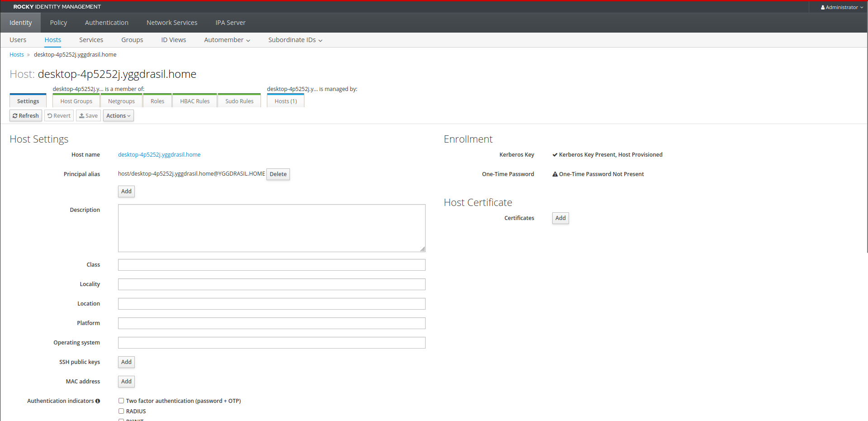Open the Host Groups tab
The image size is (868, 421).
(76, 101)
